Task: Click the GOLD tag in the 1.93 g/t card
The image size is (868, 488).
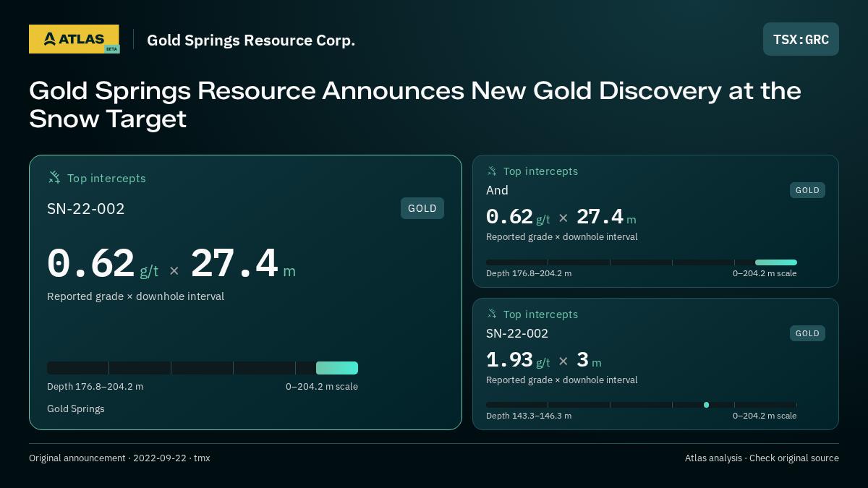Action: [807, 333]
